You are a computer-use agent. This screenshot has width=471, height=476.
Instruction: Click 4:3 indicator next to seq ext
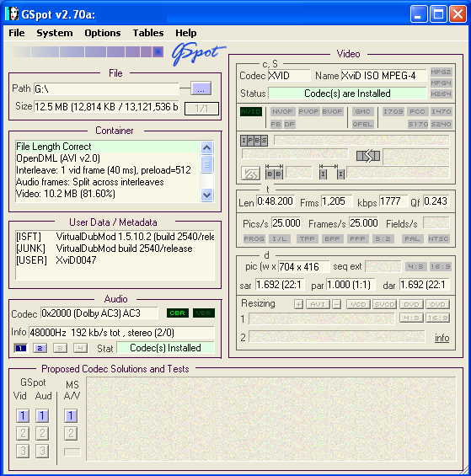415,266
